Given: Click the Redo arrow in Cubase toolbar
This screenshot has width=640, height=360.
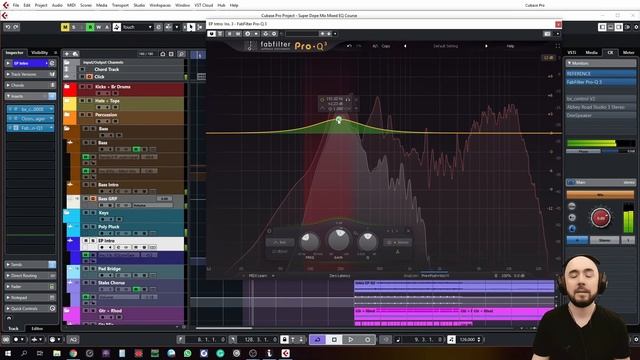Looking at the screenshot, I should click(16, 27).
